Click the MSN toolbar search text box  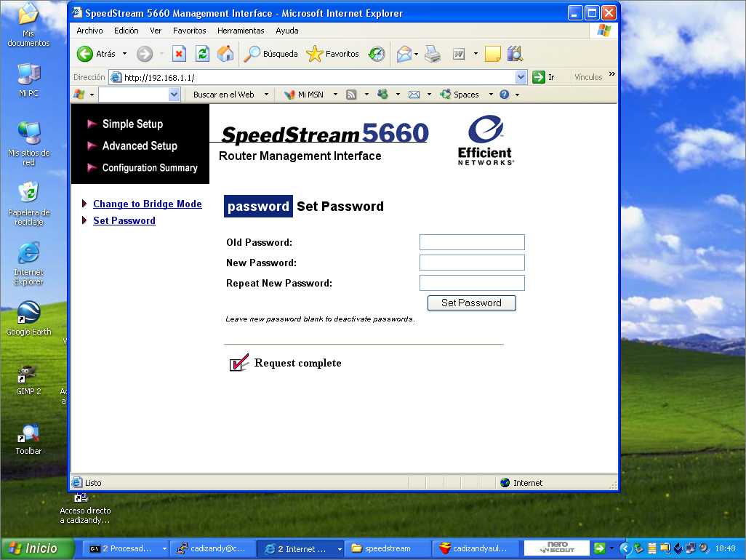(x=134, y=95)
